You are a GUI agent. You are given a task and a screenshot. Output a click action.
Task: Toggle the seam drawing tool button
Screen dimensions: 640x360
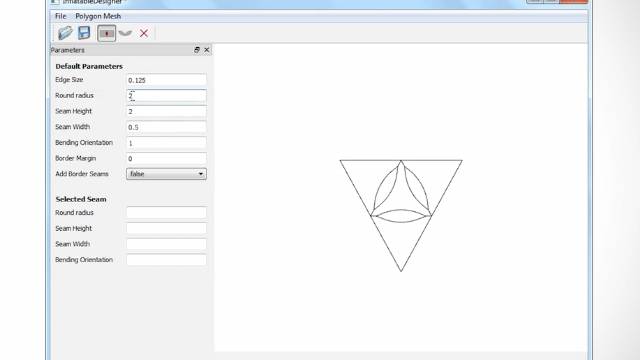tap(107, 33)
